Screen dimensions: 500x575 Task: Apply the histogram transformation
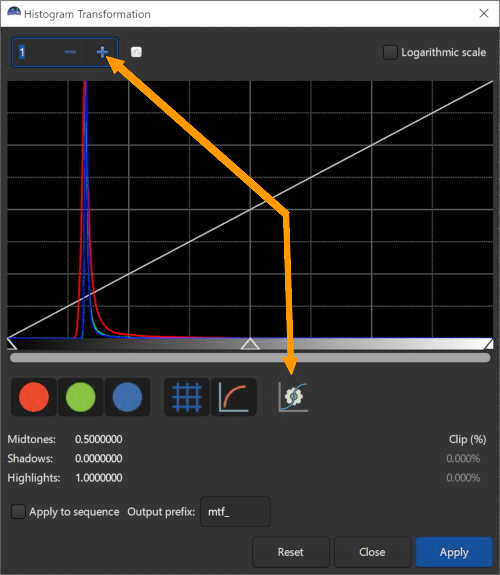pos(454,552)
